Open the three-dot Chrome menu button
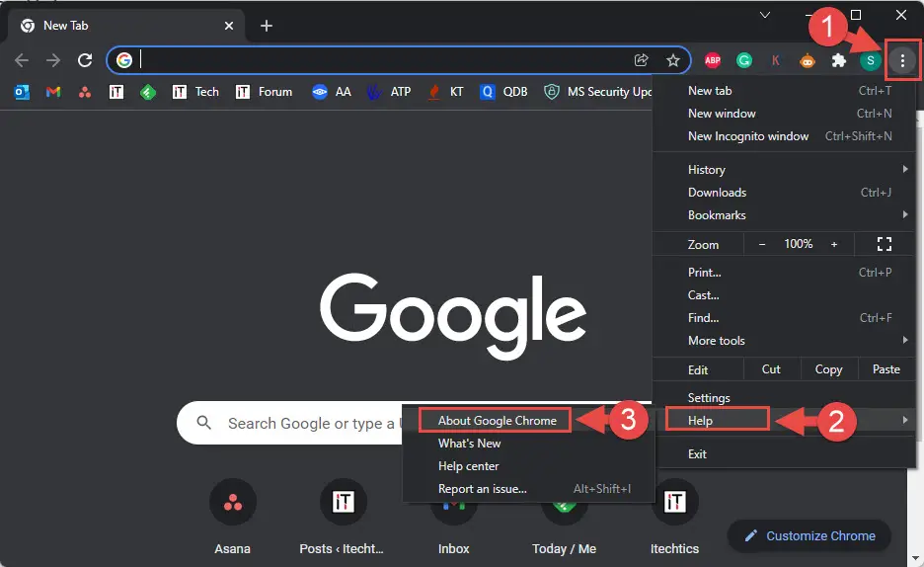Viewport: 924px width, 567px height. 902,60
